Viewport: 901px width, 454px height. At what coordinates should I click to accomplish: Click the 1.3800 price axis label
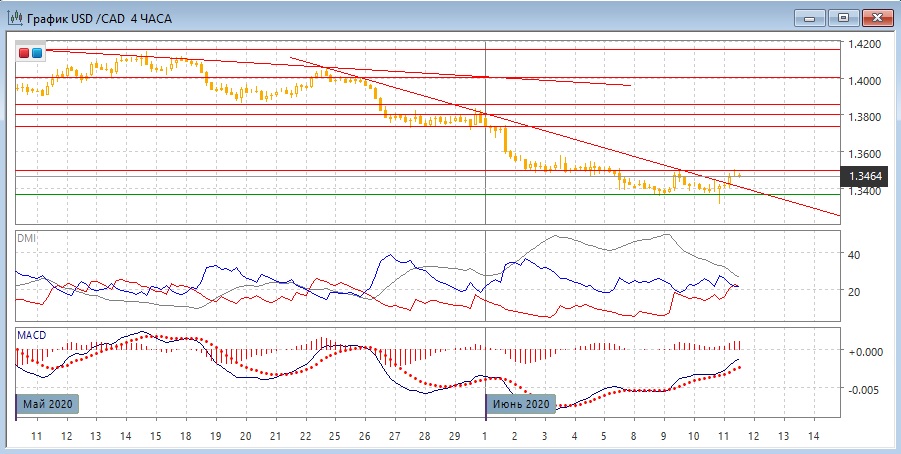tap(864, 118)
